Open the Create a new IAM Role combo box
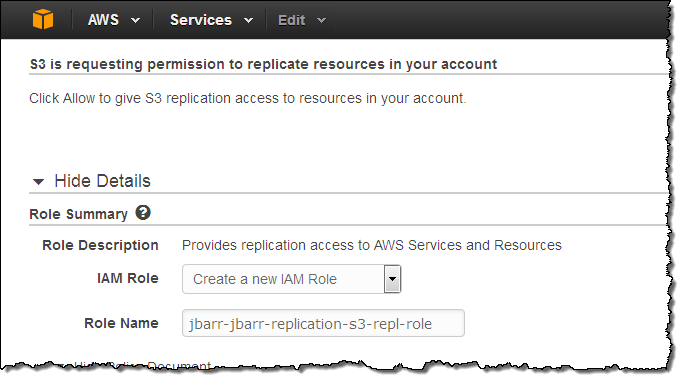This screenshot has width=683, height=380. [x=291, y=279]
